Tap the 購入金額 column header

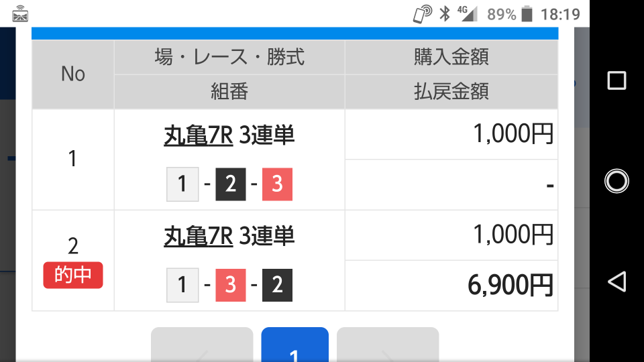pyautogui.click(x=451, y=57)
